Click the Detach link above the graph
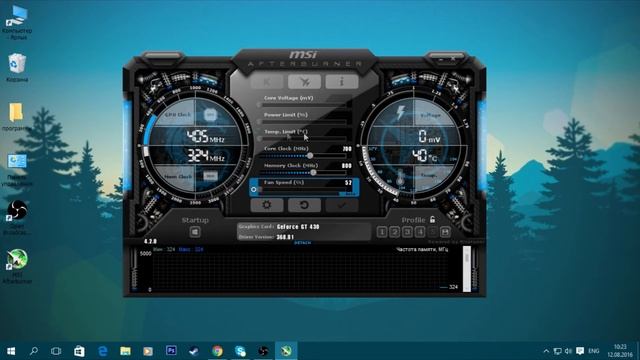The width and height of the screenshot is (640, 360). [302, 242]
